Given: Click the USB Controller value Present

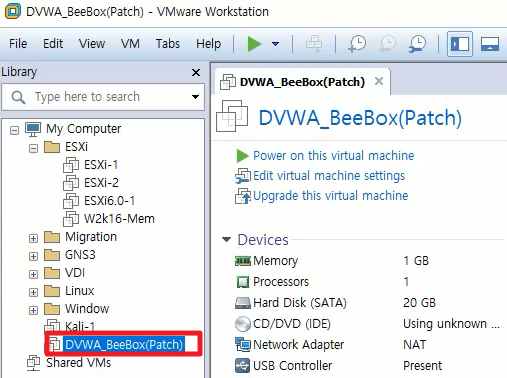Looking at the screenshot, I should tap(422, 366).
